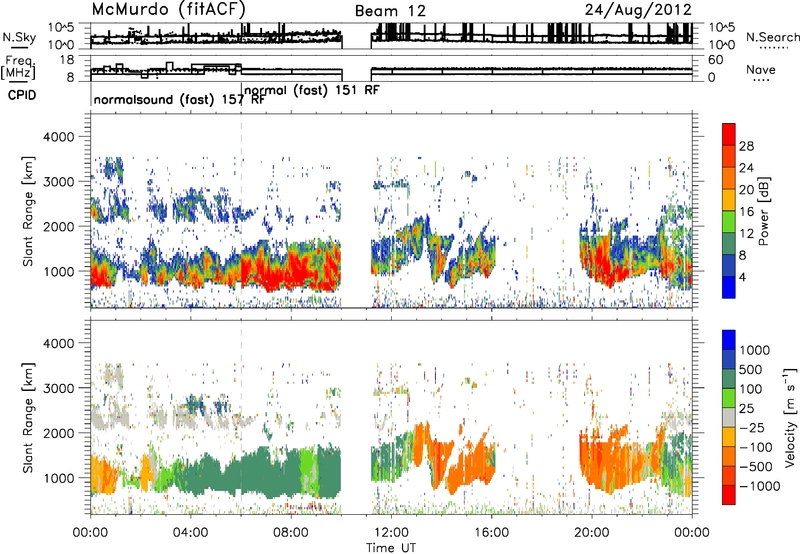Click the '3000' tick on power panel
This screenshot has height=554, width=800.
point(61,182)
